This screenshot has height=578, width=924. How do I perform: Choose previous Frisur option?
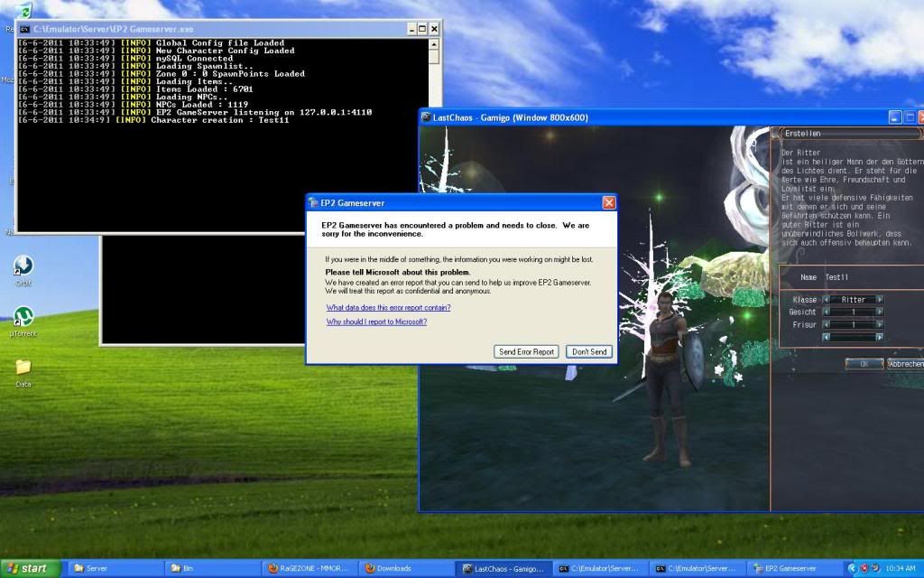(x=827, y=324)
